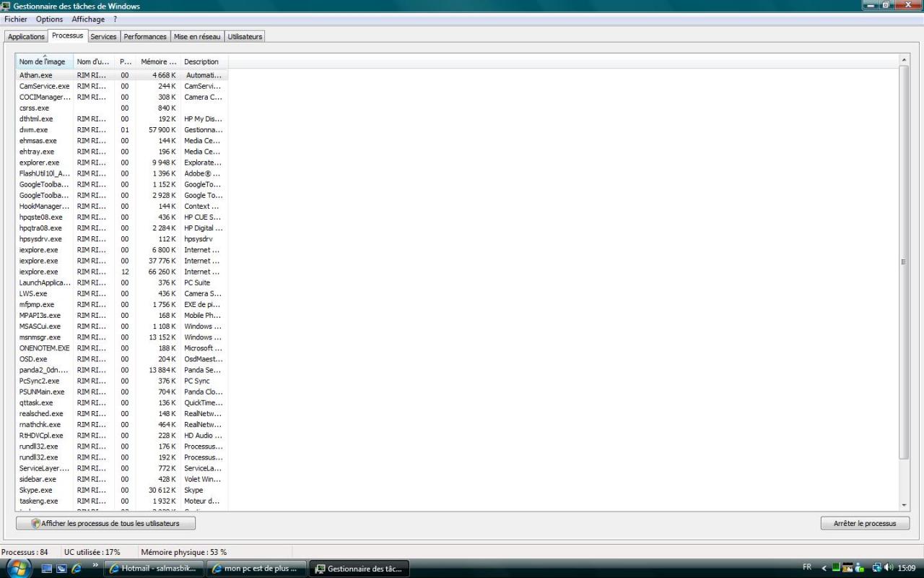Select the qttask.exe process

pos(121,402)
